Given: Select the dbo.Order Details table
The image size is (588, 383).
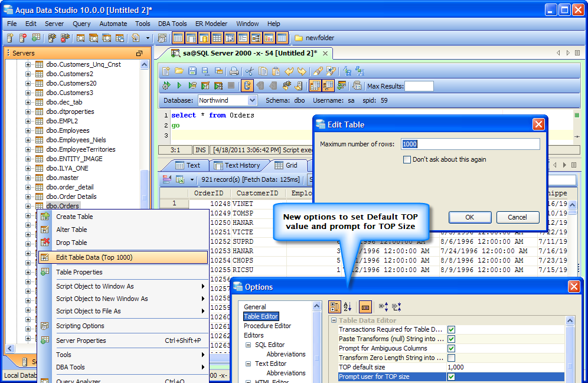Looking at the screenshot, I should point(71,197).
